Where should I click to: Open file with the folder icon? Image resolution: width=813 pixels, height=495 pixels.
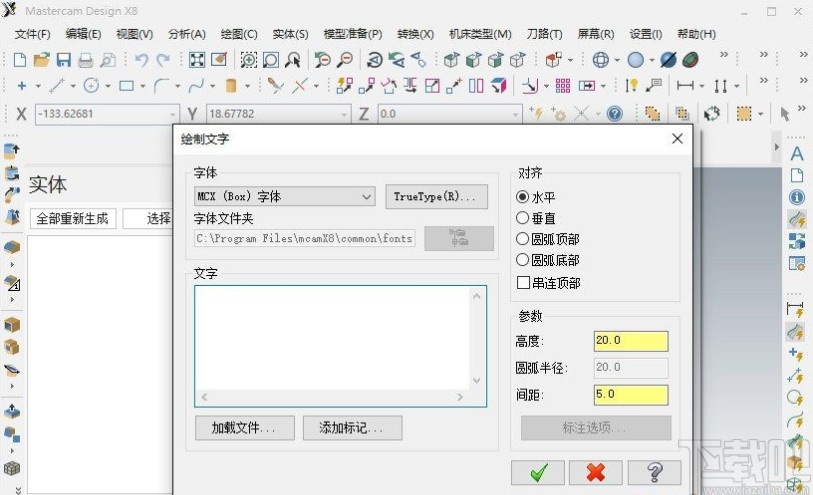coord(41,60)
